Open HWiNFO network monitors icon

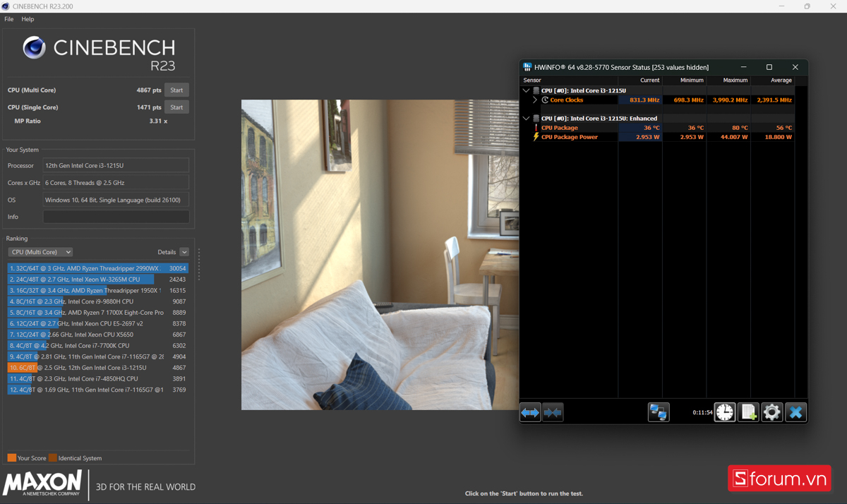pyautogui.click(x=659, y=412)
